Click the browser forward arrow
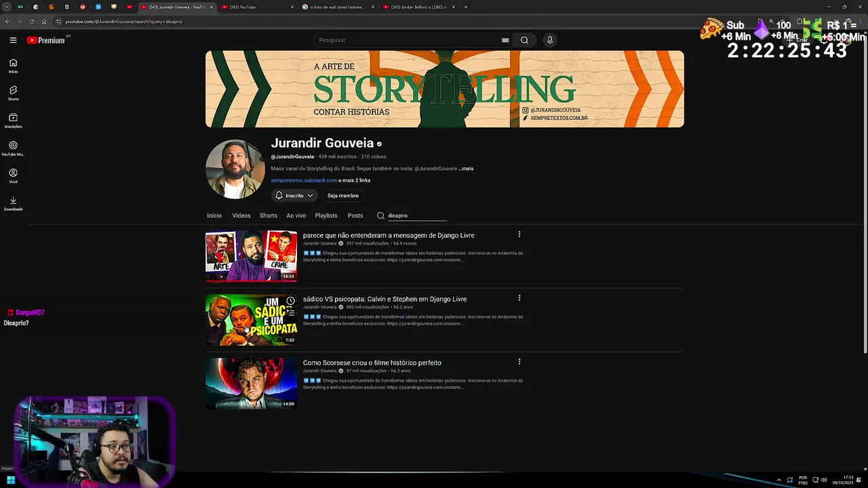The image size is (868, 488). 19,22
